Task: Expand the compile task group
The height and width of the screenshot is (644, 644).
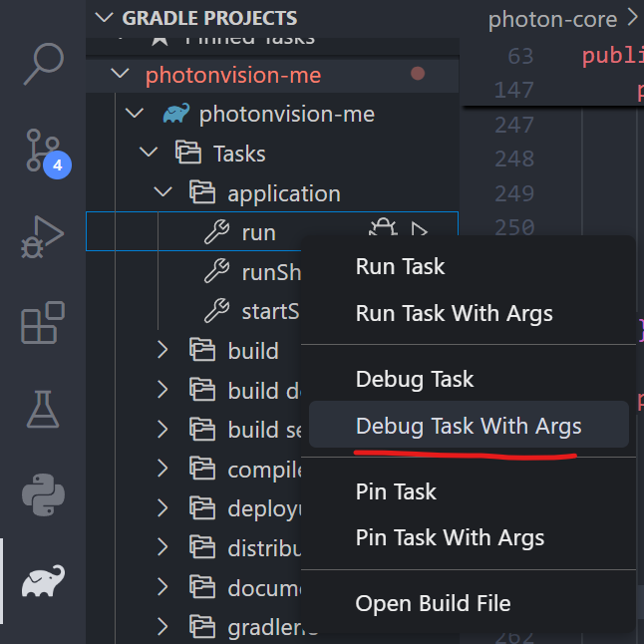Action: coord(162,469)
